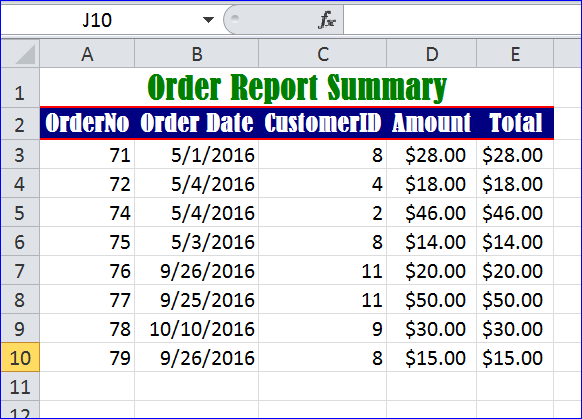The width and height of the screenshot is (582, 419).
Task: Select cell with order number 71
Action: (x=87, y=155)
